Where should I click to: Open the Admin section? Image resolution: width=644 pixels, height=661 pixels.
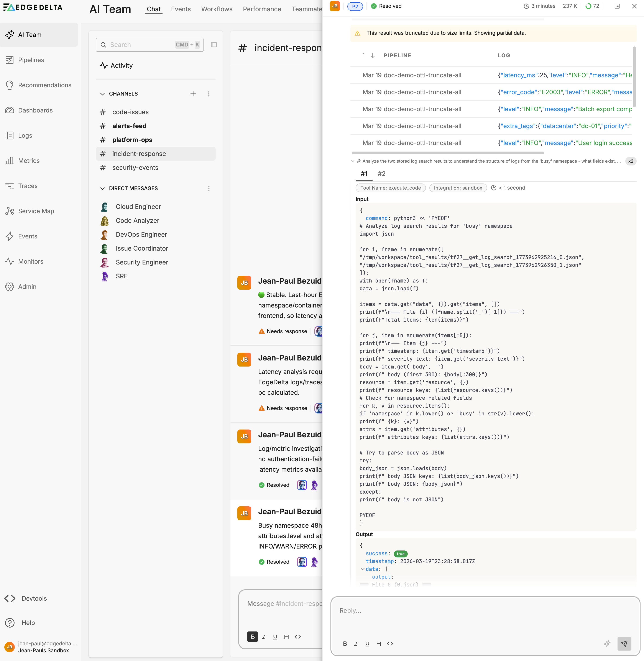[x=27, y=286]
